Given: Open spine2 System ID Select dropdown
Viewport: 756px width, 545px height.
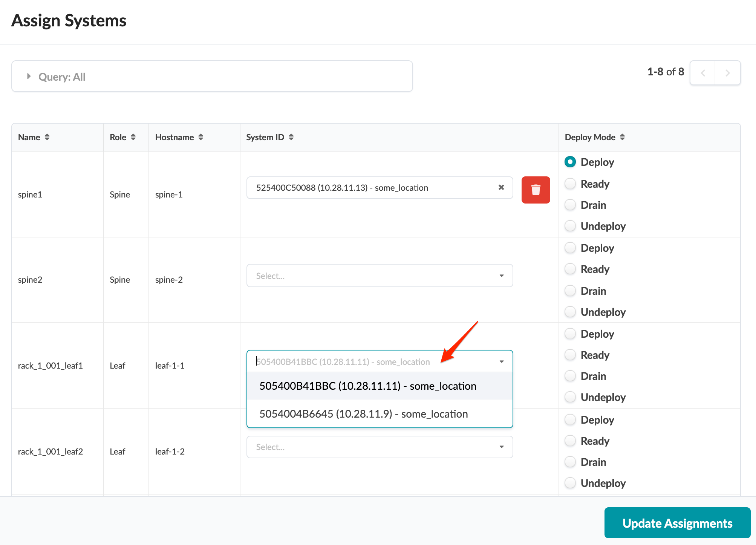Looking at the screenshot, I should tap(380, 276).
